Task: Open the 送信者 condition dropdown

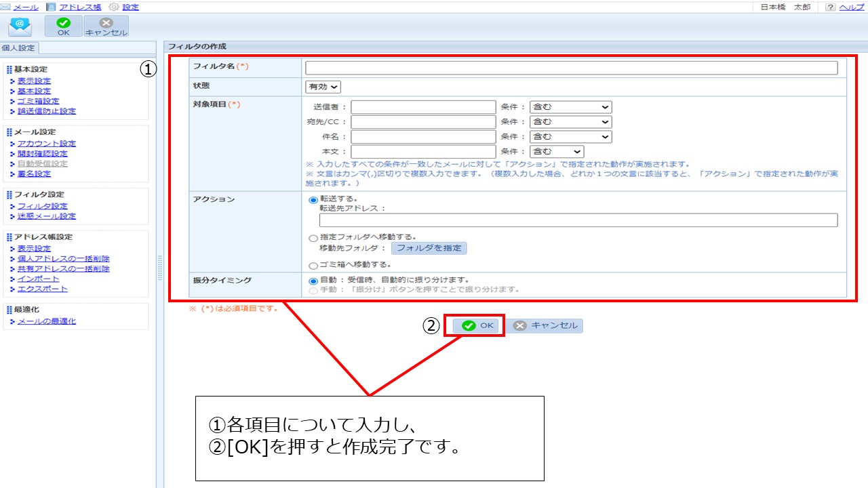Action: pos(570,107)
